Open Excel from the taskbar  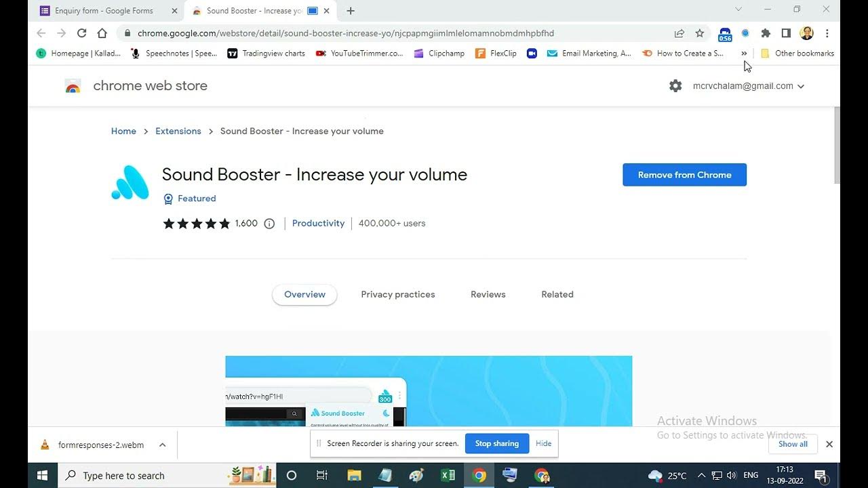pos(448,475)
